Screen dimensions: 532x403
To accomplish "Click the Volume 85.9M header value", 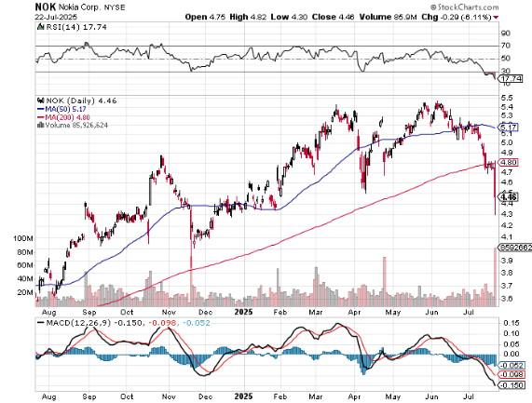I will click(388, 17).
